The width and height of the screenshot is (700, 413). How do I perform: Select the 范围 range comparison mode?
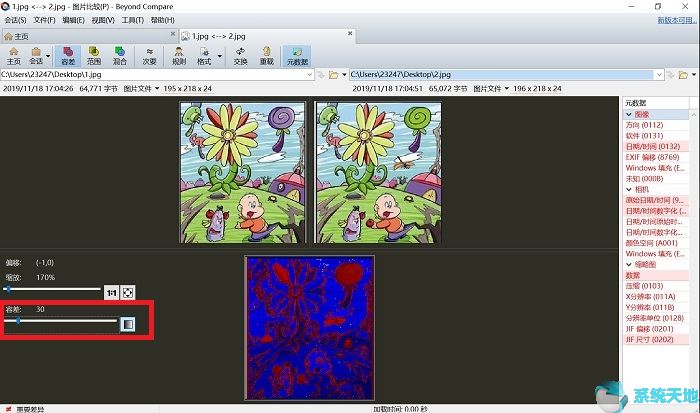point(94,56)
